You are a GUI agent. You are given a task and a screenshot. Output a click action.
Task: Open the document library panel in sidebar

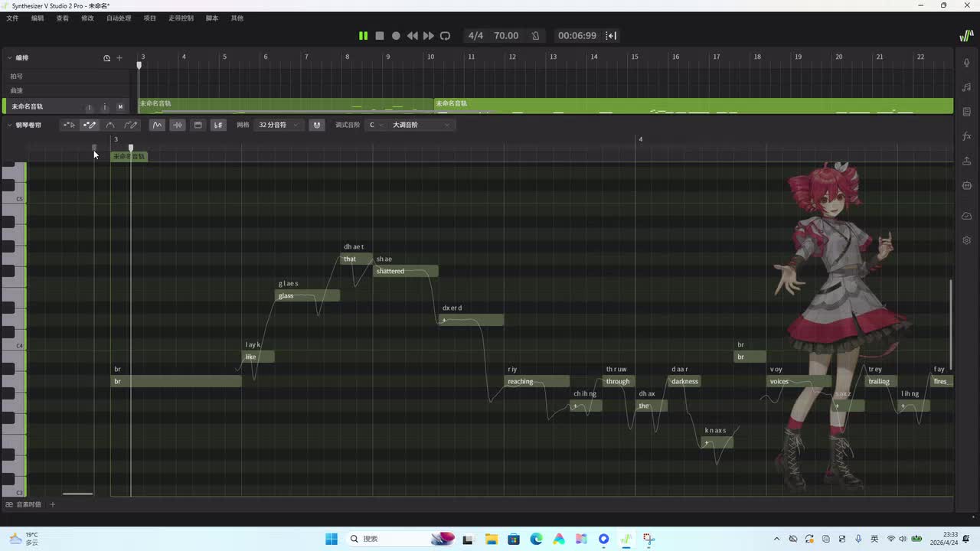[x=967, y=112]
